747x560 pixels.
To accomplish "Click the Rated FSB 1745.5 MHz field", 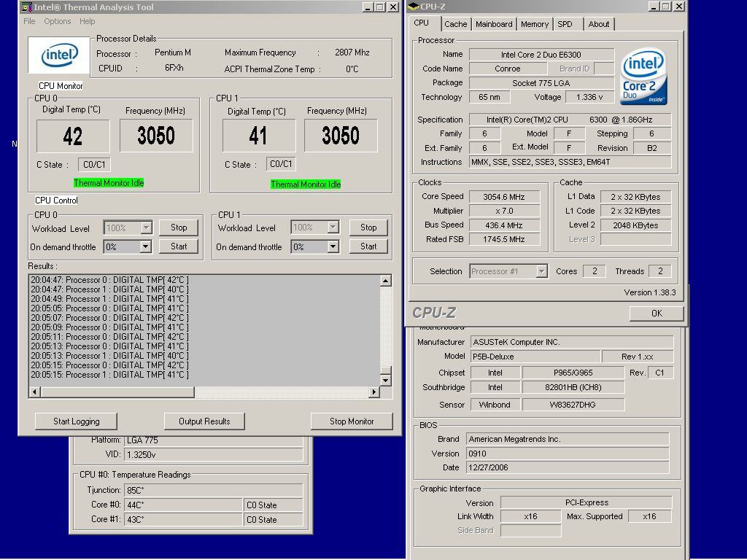I will (504, 239).
